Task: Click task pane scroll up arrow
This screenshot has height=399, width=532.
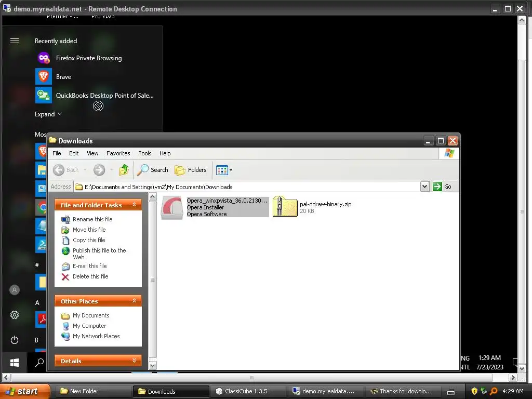Action: [x=153, y=197]
